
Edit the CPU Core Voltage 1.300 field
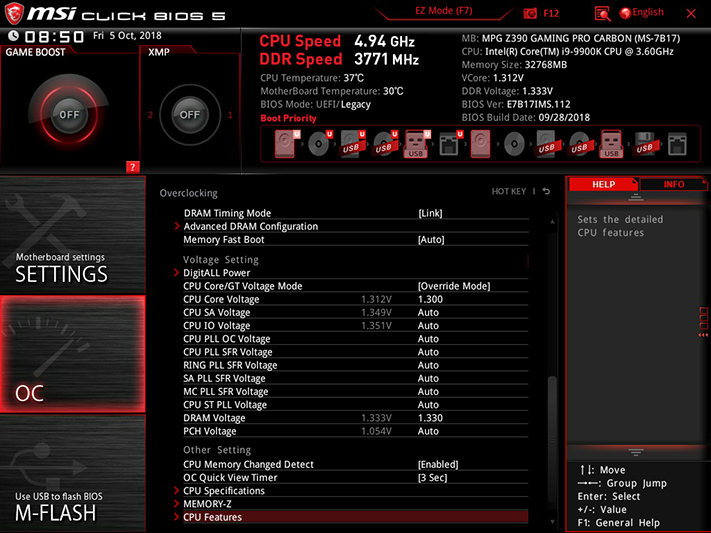tap(430, 299)
